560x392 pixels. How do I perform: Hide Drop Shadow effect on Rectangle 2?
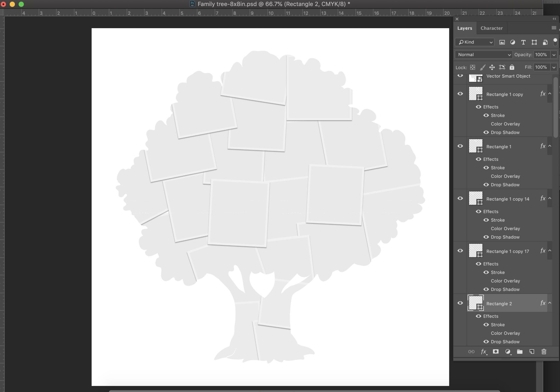[486, 342]
